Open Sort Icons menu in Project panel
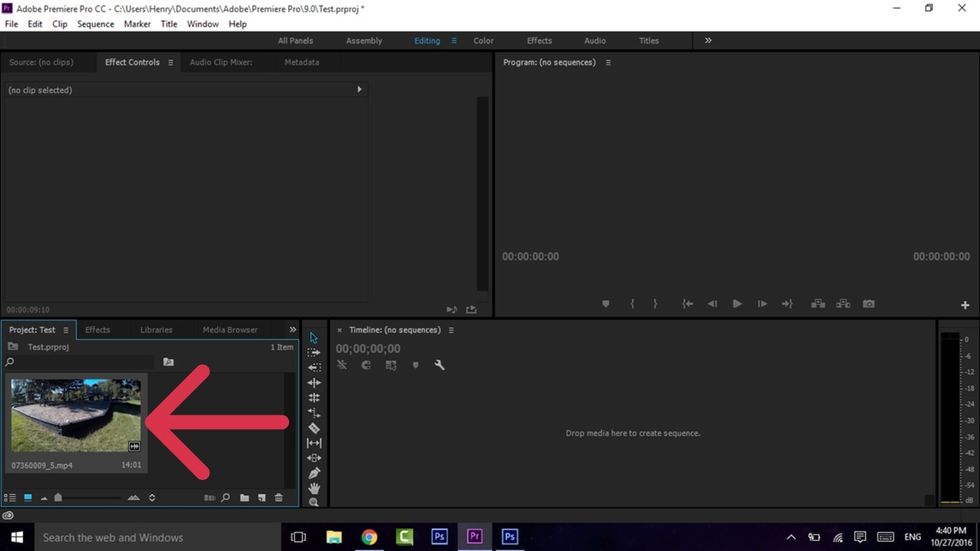 [x=152, y=498]
